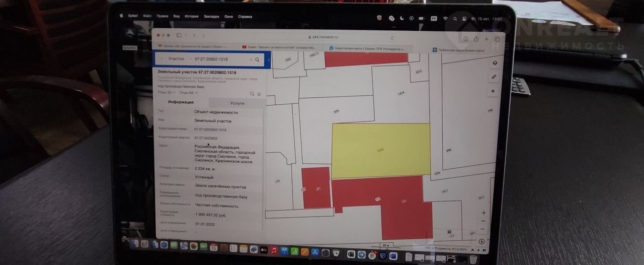Click the search magnifier in cadastral search

coord(257,59)
